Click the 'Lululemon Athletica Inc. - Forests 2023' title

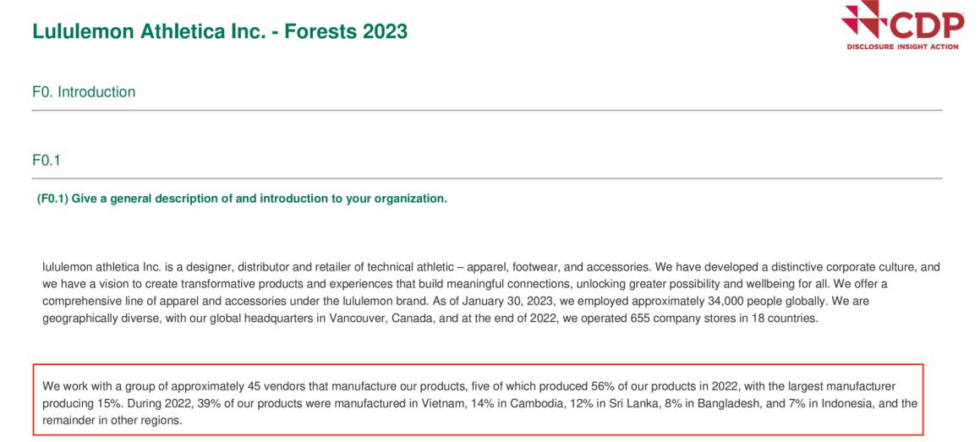pyautogui.click(x=220, y=32)
